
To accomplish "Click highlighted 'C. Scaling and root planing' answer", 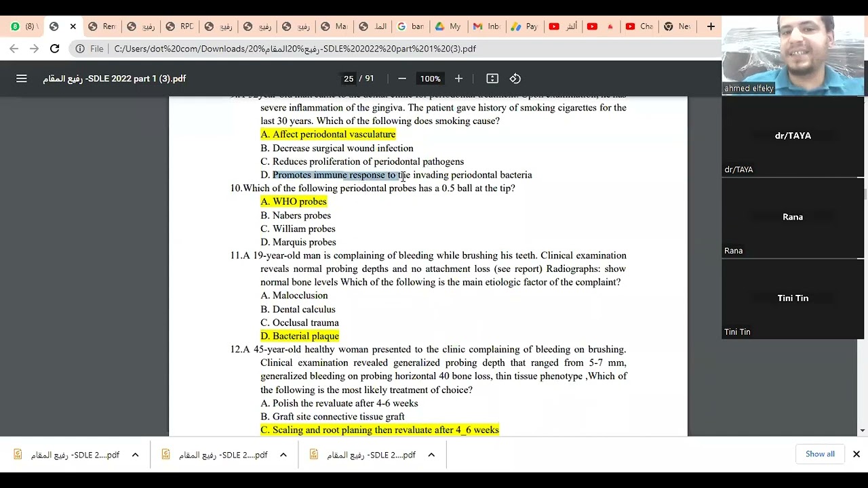I will click(380, 430).
